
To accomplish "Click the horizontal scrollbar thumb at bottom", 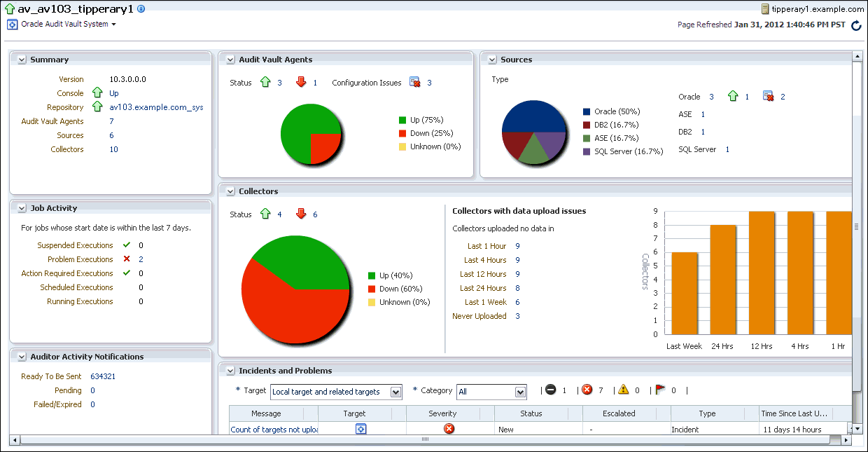I will pyautogui.click(x=425, y=439).
